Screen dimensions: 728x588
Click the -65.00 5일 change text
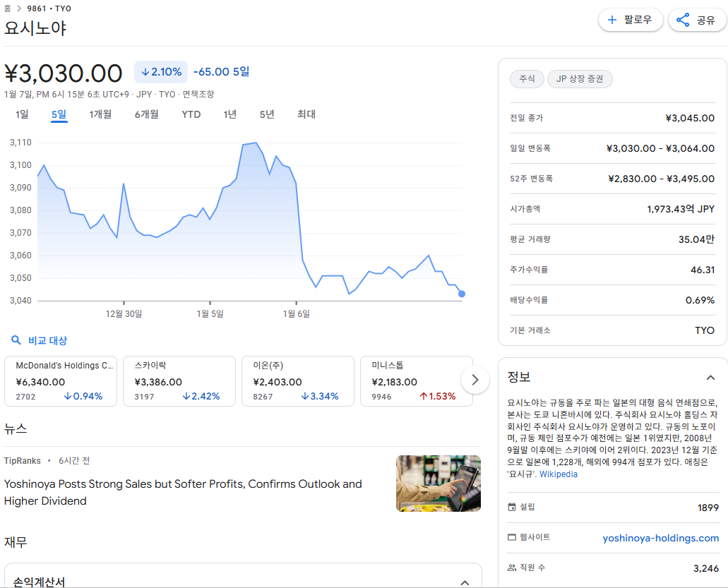(222, 72)
